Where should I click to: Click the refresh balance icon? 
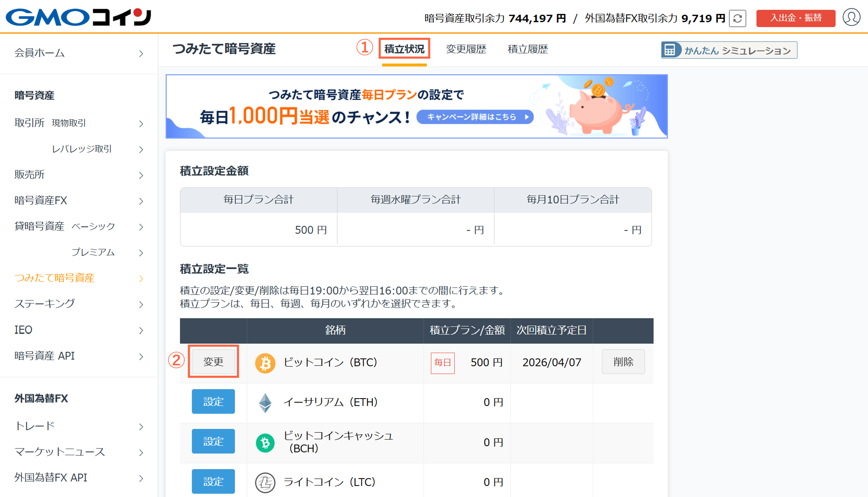pyautogui.click(x=737, y=18)
